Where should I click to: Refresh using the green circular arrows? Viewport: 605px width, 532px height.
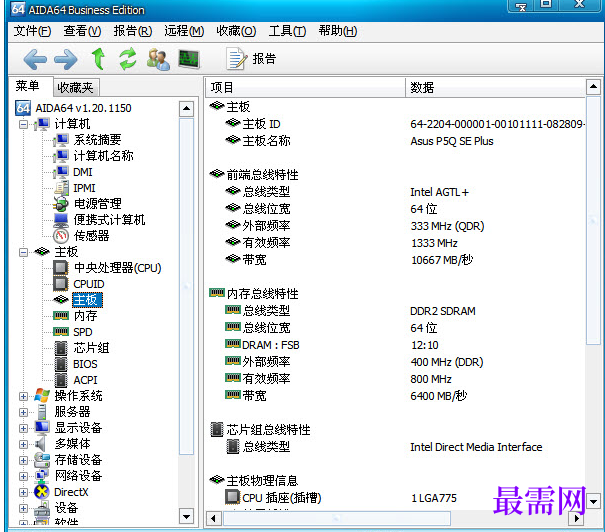point(128,59)
